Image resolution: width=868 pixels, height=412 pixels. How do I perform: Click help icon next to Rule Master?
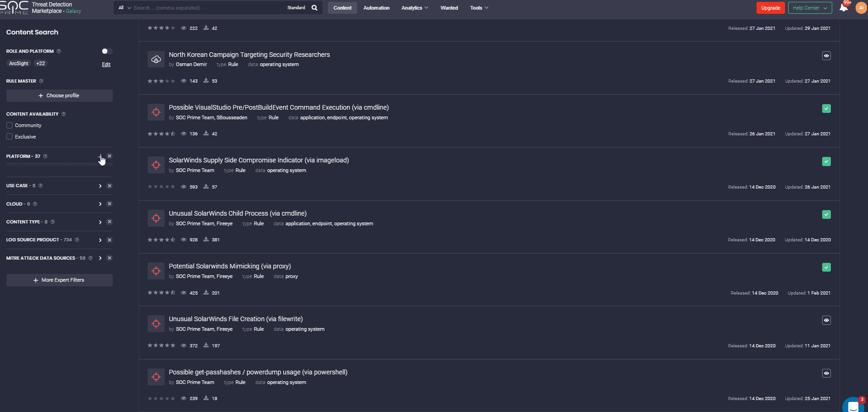[41, 81]
